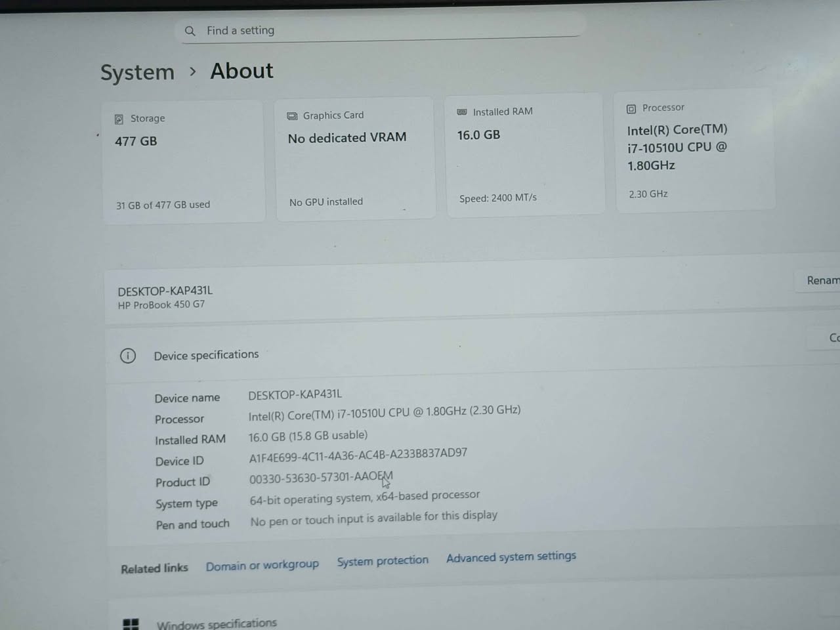Open System protection link
840x630 pixels.
[x=383, y=561]
